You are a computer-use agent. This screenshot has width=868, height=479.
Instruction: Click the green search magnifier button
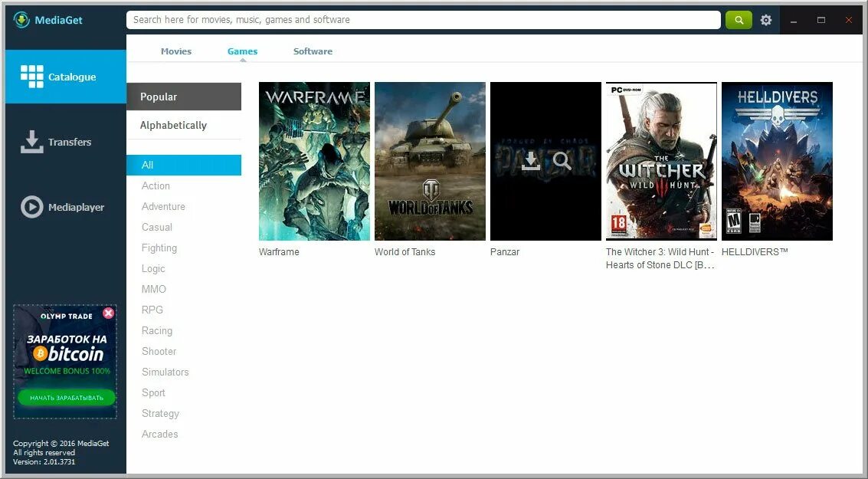pos(739,20)
